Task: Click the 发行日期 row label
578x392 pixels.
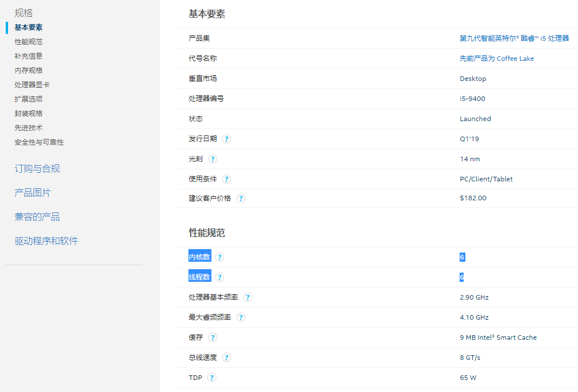Action: pos(203,139)
